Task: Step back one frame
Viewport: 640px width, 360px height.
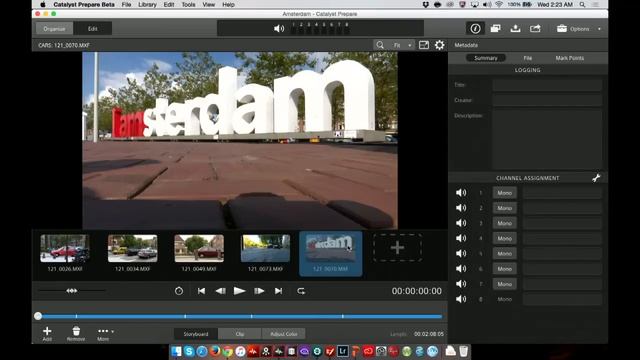Action: pos(220,291)
